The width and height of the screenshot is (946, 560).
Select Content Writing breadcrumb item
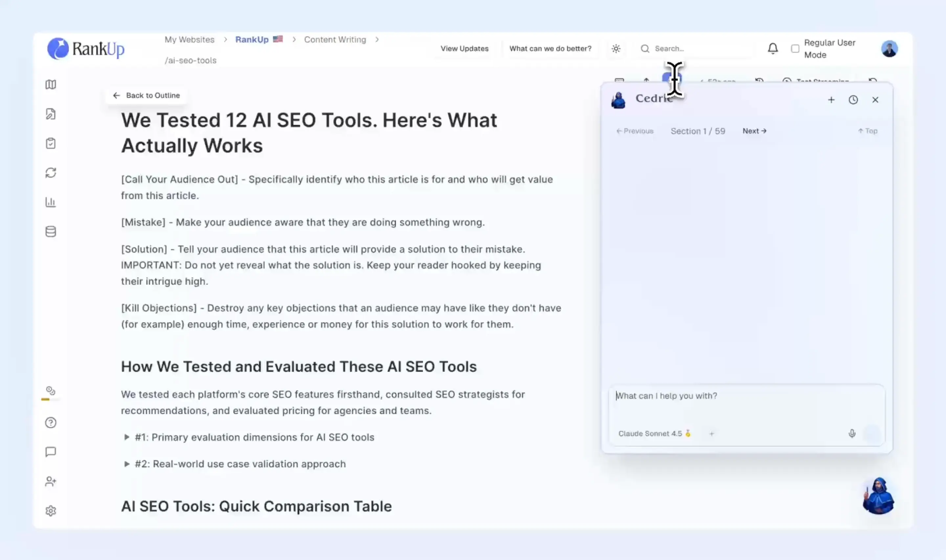[335, 40]
